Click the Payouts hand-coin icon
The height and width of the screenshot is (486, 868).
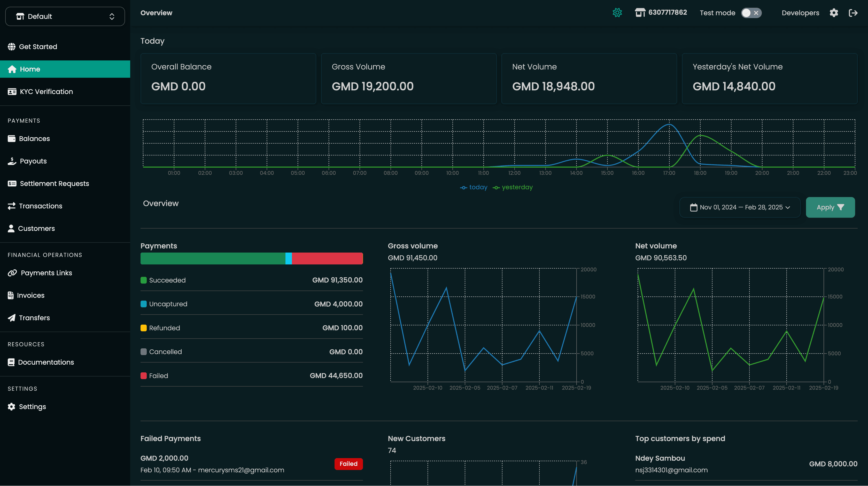tap(12, 161)
